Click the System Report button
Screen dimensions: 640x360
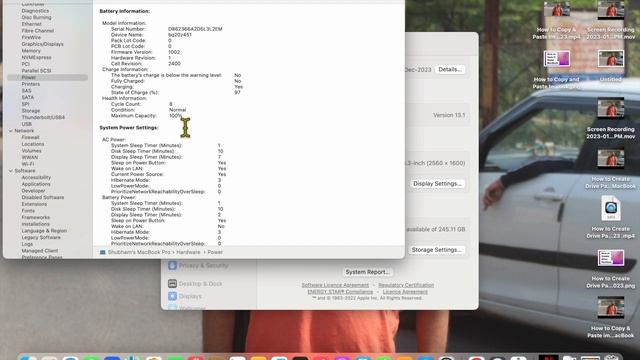(x=367, y=272)
